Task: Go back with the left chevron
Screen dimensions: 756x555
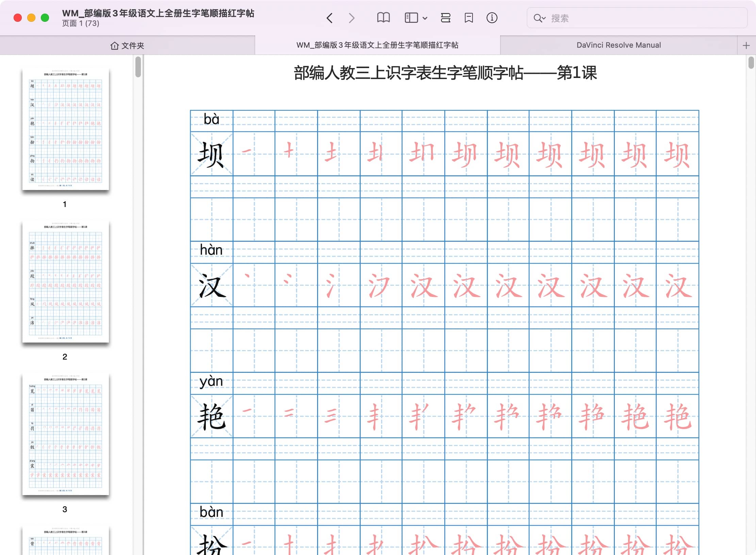Action: (x=329, y=18)
